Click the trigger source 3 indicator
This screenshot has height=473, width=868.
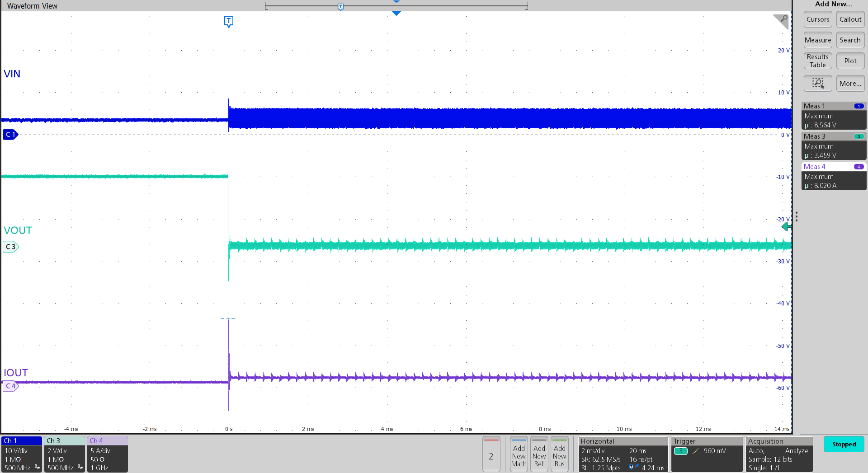point(681,451)
